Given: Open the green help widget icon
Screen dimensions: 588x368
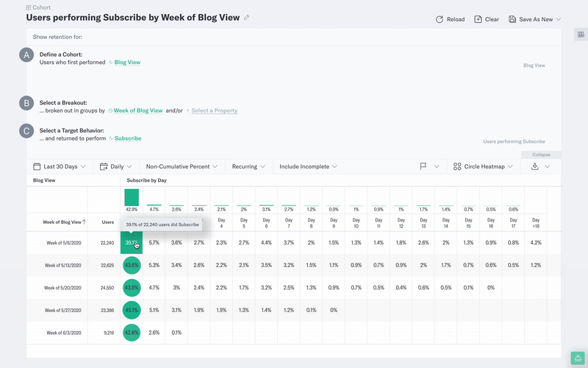Looking at the screenshot, I should coord(578,358).
